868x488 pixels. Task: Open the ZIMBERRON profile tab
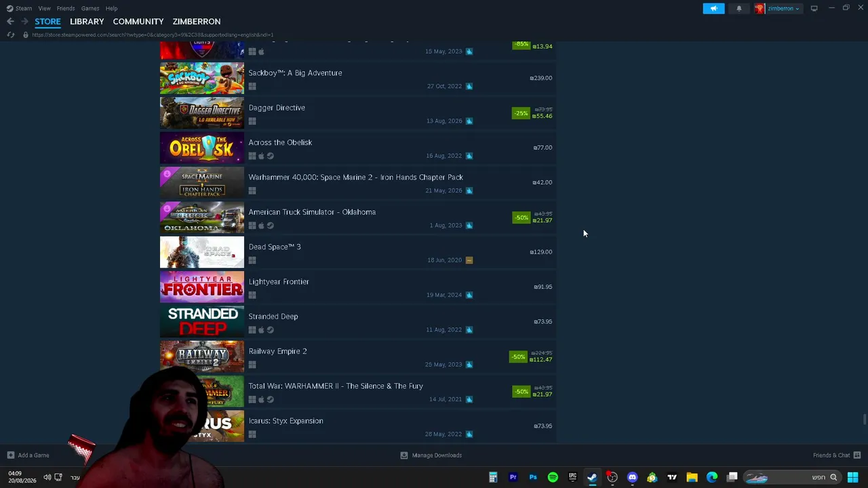[197, 22]
